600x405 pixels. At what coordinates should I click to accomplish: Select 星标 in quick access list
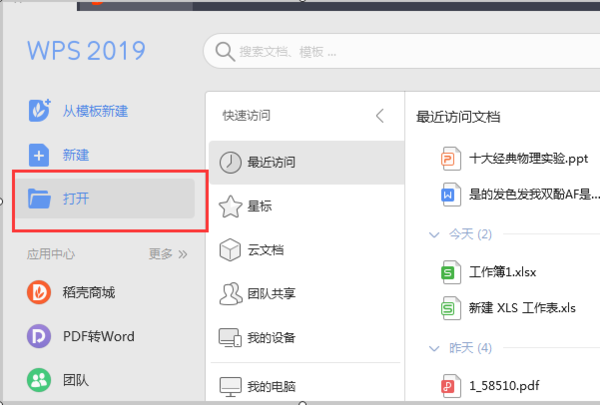click(307, 206)
